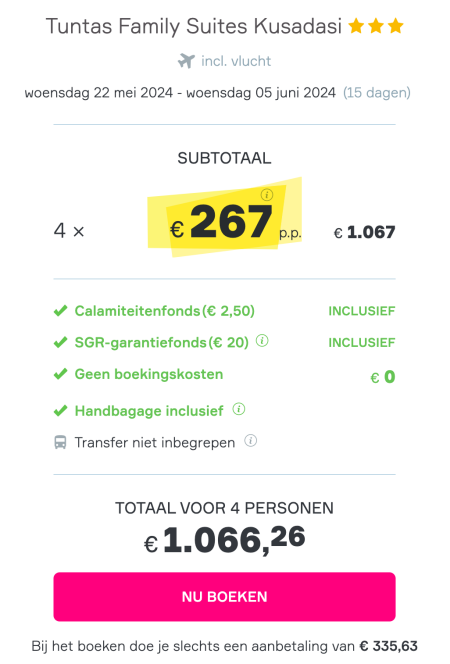Click the Geen boekingskosten checkmark icon
The image size is (450, 664).
click(x=61, y=374)
